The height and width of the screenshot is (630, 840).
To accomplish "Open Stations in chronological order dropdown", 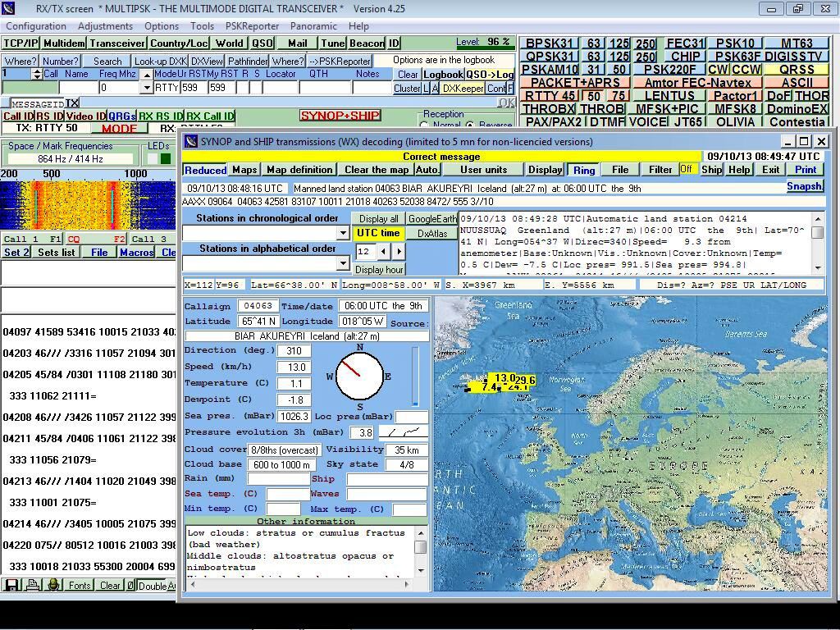I will click(x=344, y=233).
